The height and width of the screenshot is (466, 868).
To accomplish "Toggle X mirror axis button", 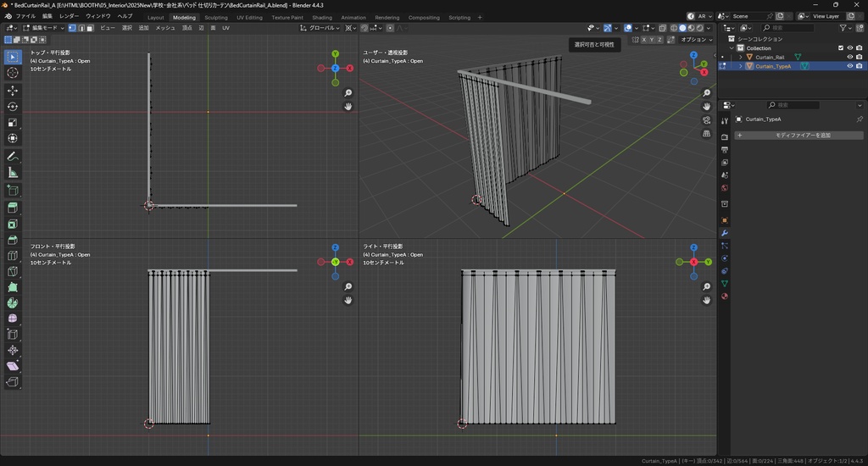I will pos(644,40).
